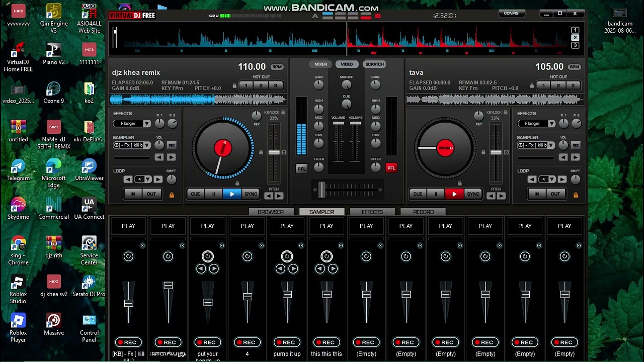The width and height of the screenshot is (644, 362).
Task: Set loop OUT point on right deck
Action: click(555, 194)
